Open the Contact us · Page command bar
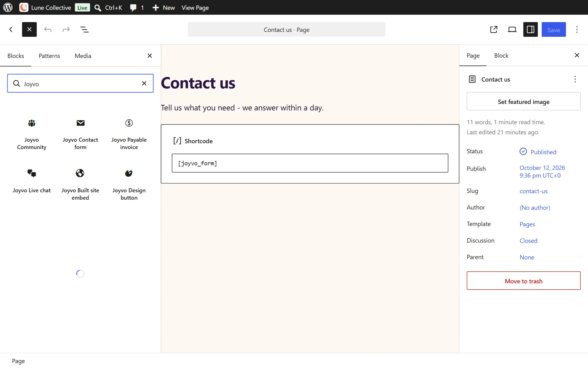Image resolution: width=588 pixels, height=368 pixels. pyautogui.click(x=287, y=29)
